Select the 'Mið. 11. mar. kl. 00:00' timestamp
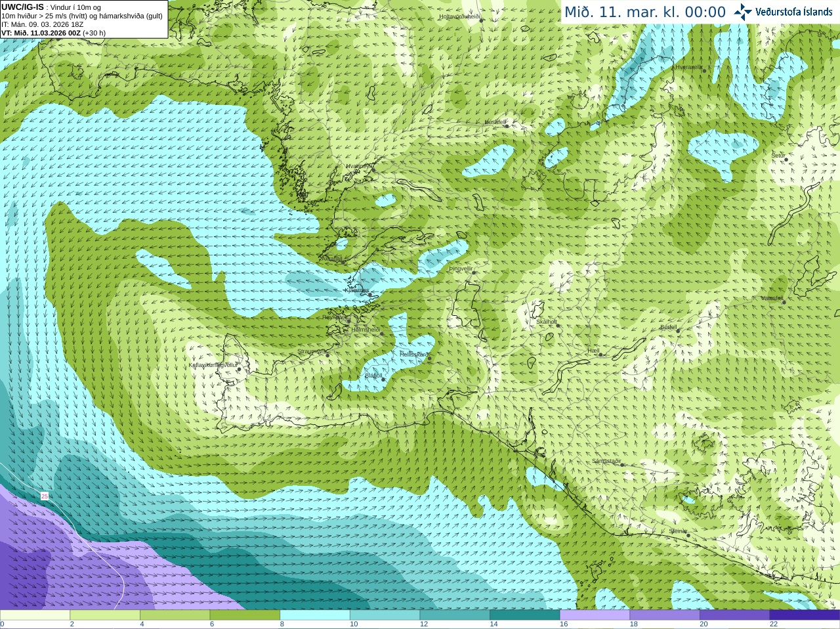 (645, 12)
